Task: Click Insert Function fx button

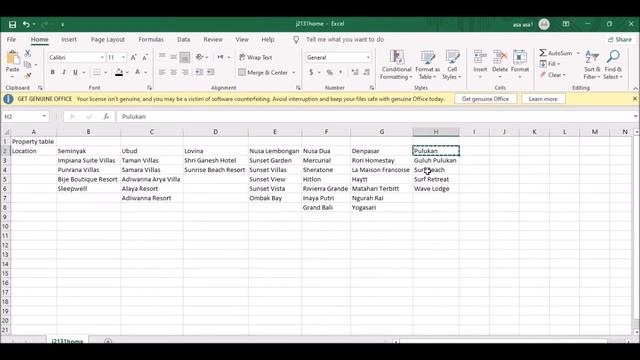Action: (x=106, y=117)
